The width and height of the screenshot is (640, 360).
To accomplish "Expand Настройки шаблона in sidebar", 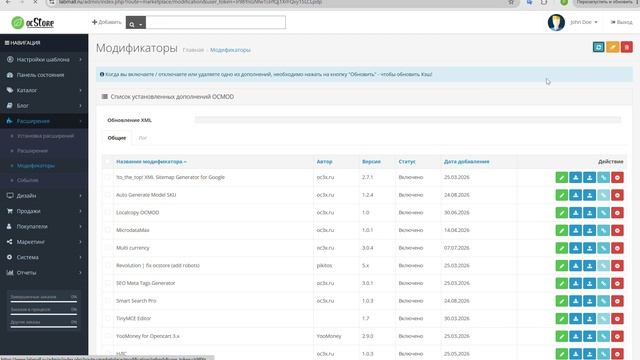I will tap(44, 60).
